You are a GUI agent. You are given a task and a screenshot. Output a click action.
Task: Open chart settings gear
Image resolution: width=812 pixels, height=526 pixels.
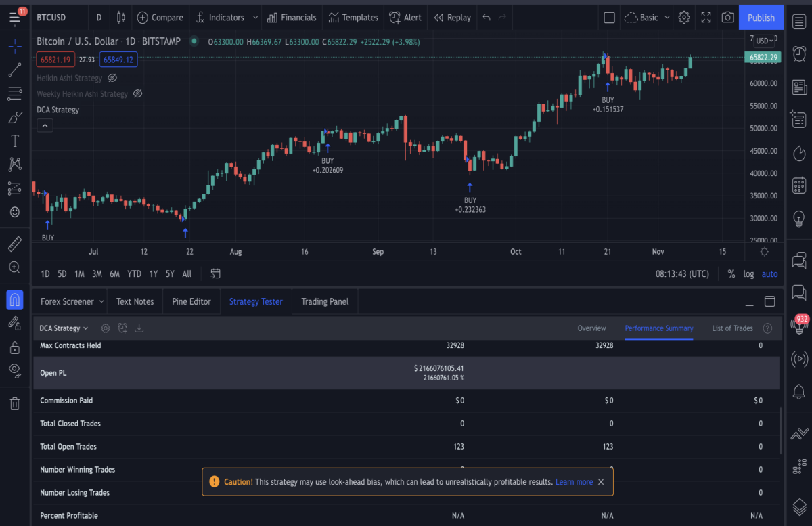pos(684,18)
